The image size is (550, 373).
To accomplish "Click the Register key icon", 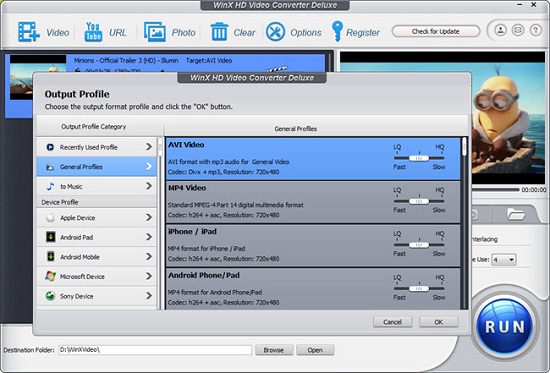I will coord(337,32).
